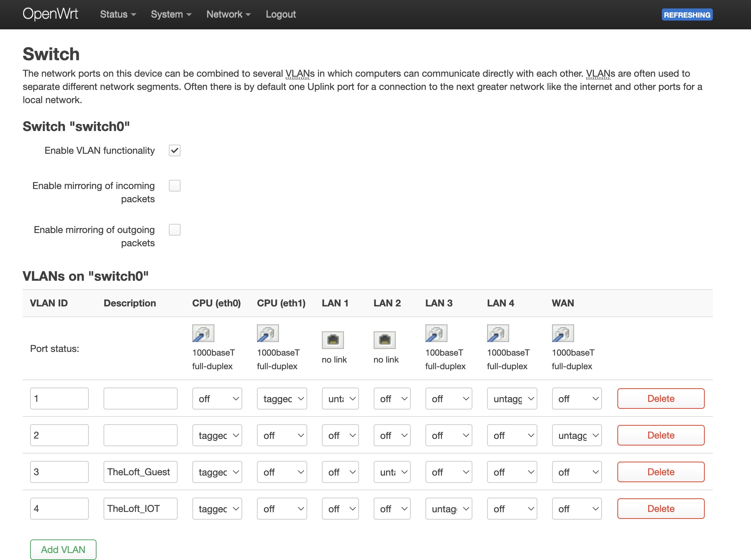The width and height of the screenshot is (751, 560).
Task: Toggle Enable VLAN functionality checkbox
Action: pyautogui.click(x=175, y=150)
